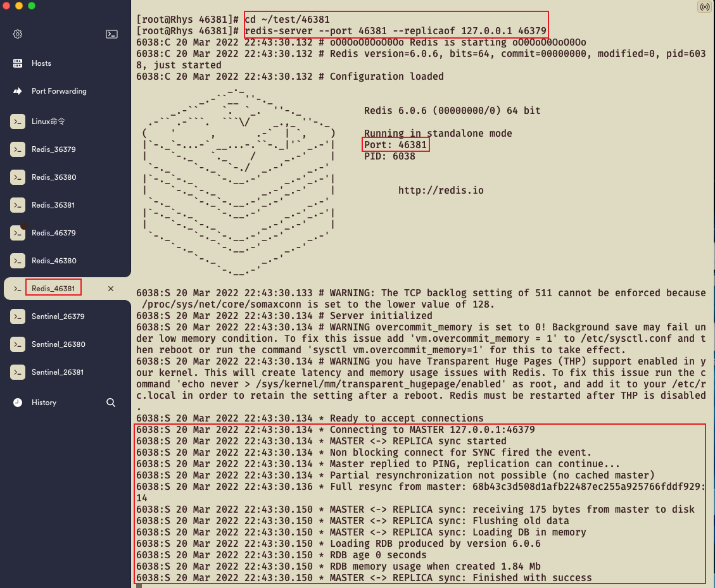Switch to the Linux命令 terminal tab
The width and height of the screenshot is (715, 588).
[x=48, y=122]
